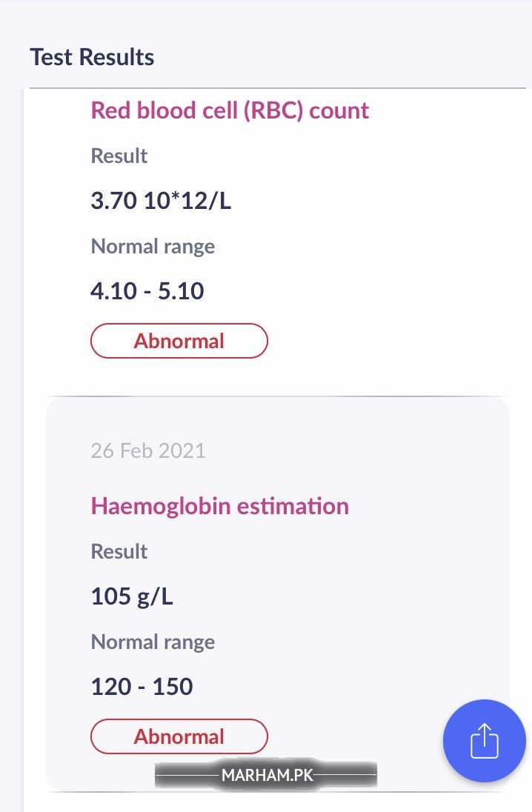Click Abnormal badge for Haemoglobin estimation
This screenshot has height=812, width=532.
pos(179,736)
